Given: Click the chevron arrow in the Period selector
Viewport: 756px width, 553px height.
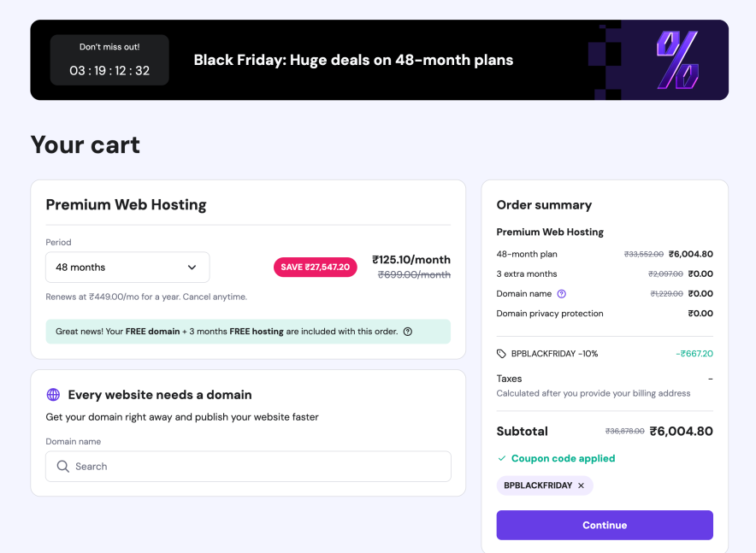Looking at the screenshot, I should tap(192, 268).
